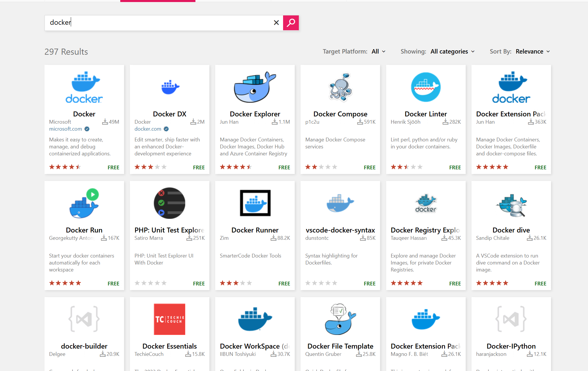The image size is (588, 371).
Task: Open the Docker Linter title
Action: click(x=425, y=114)
